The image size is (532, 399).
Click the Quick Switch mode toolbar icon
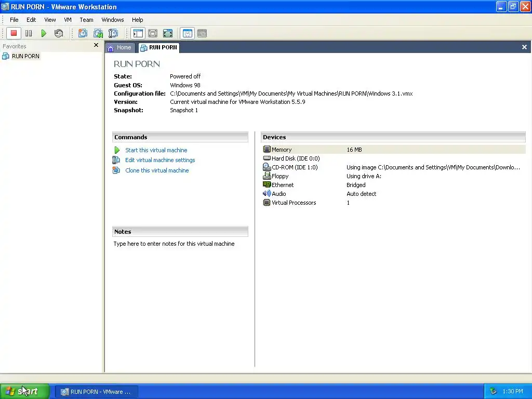pyautogui.click(x=153, y=33)
